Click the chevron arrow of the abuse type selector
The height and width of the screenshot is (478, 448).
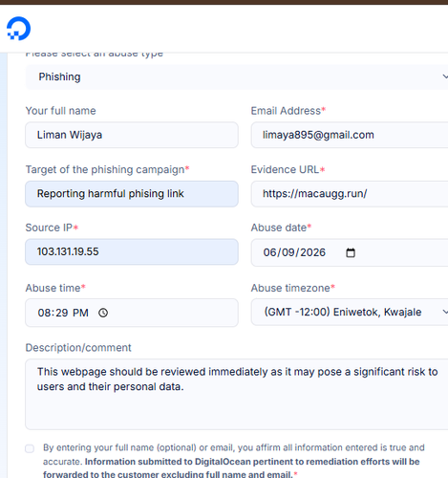pyautogui.click(x=445, y=76)
